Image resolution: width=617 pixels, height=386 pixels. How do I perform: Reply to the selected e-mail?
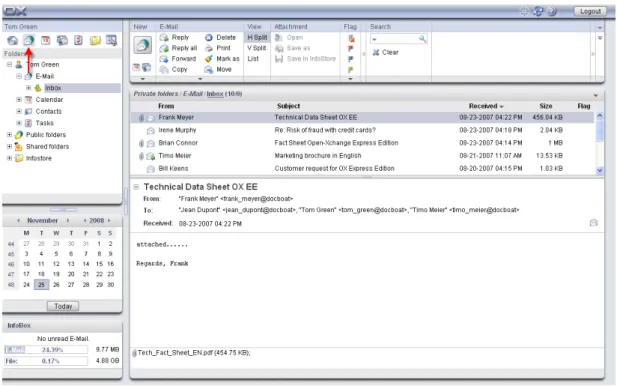click(175, 37)
